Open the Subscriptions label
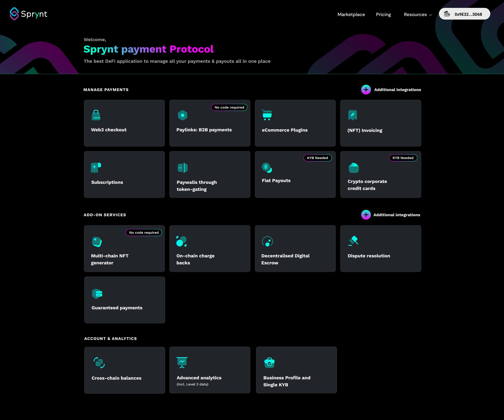 point(107,182)
